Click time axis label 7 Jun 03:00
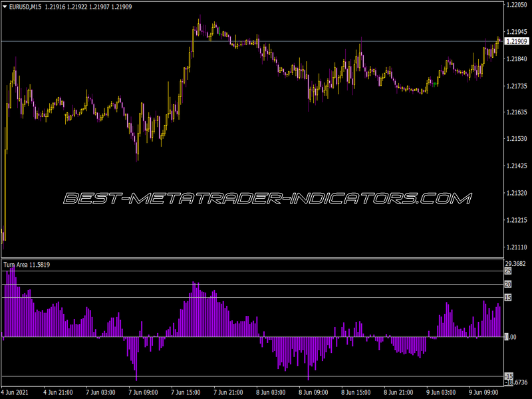Screen dimensions: 532x399 tap(100, 392)
